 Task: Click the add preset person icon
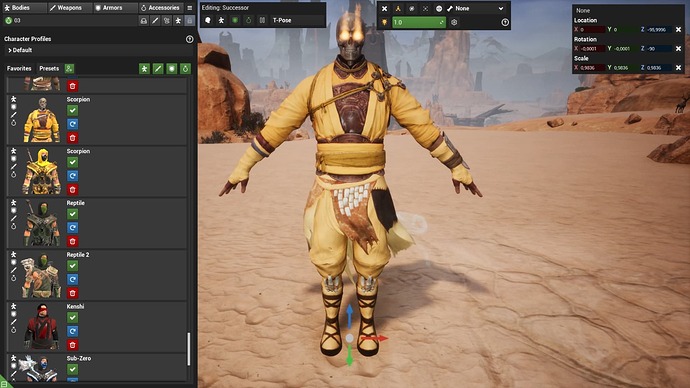click(x=69, y=69)
